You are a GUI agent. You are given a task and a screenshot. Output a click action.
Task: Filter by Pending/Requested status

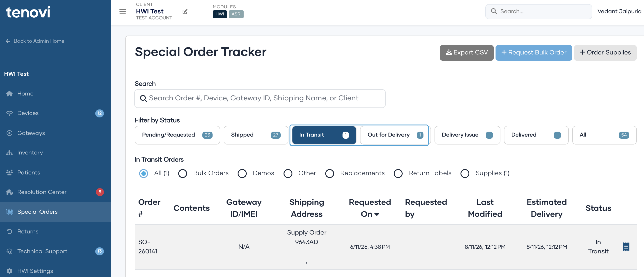point(177,135)
